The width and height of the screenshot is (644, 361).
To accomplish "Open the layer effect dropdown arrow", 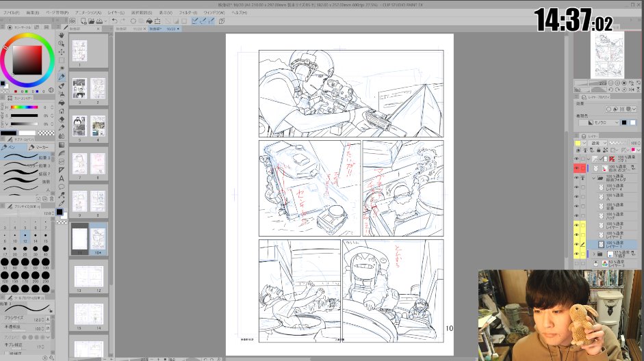I will 635,109.
